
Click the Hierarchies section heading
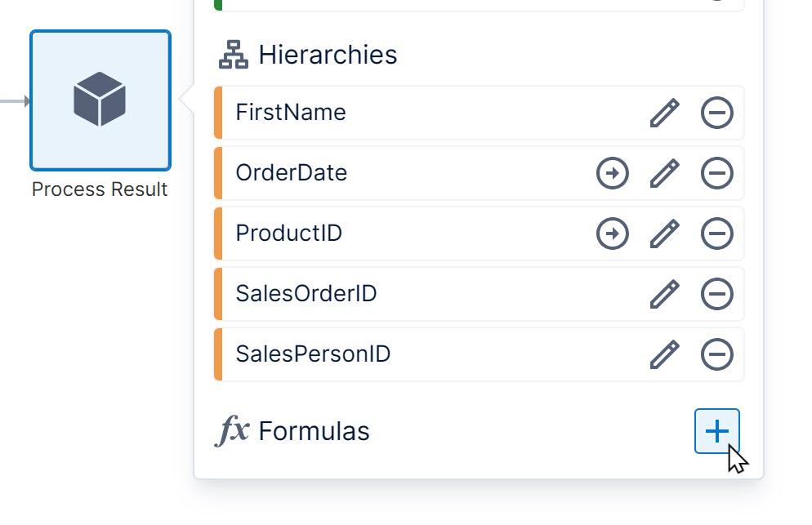(328, 54)
